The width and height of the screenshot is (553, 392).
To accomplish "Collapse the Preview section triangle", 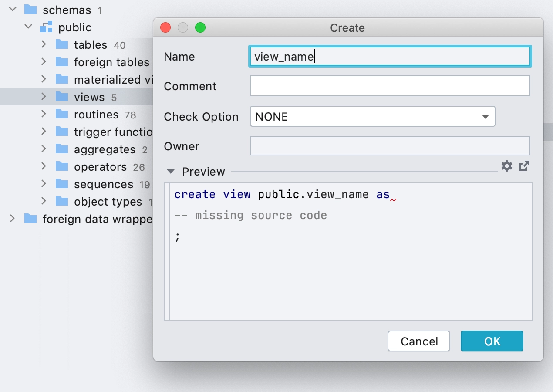I will click(171, 172).
